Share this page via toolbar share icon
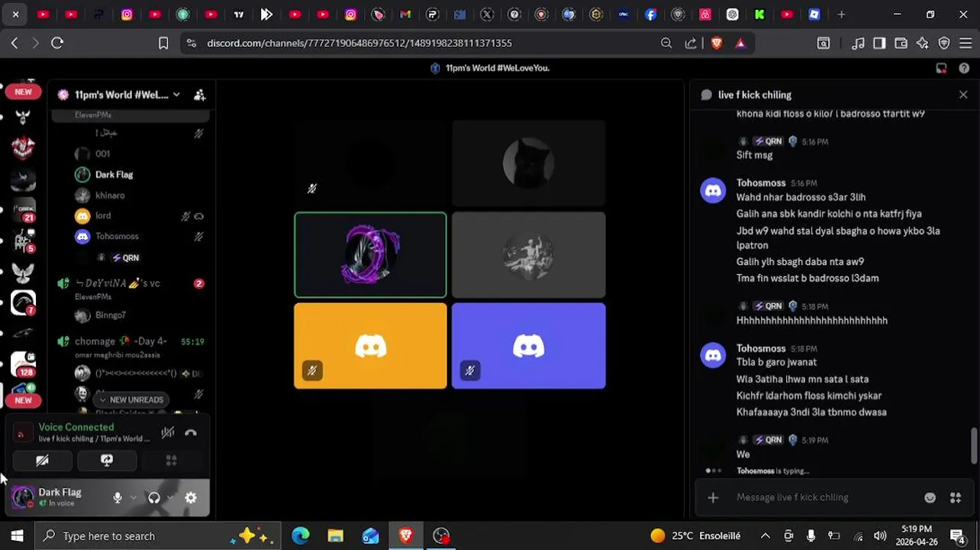Screen dimensions: 980x550 pyautogui.click(x=691, y=44)
